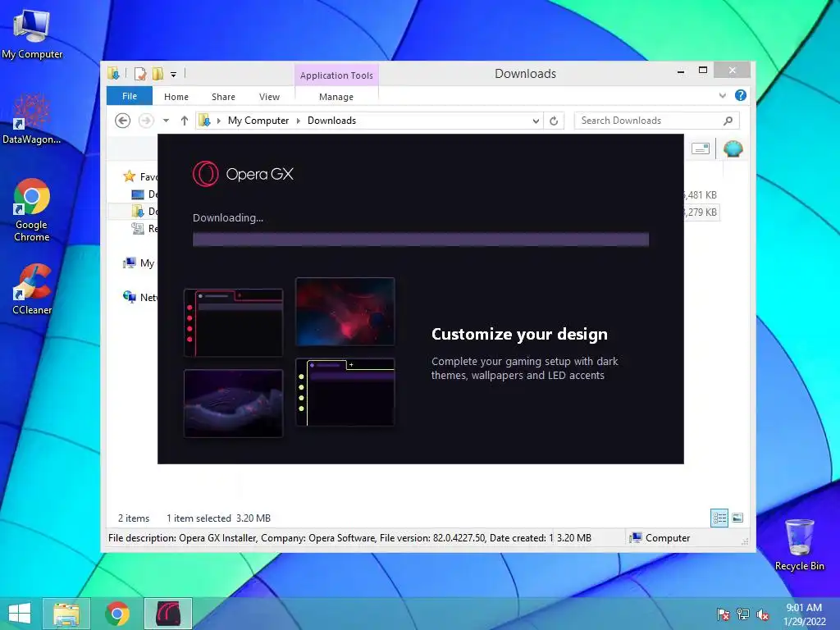Go up one folder level arrow
The height and width of the screenshot is (630, 840).
(185, 121)
